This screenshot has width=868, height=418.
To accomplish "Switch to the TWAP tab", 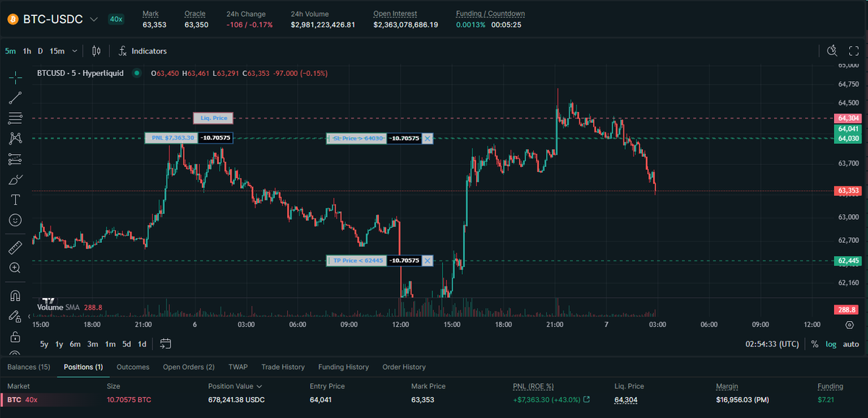I will pyautogui.click(x=238, y=367).
